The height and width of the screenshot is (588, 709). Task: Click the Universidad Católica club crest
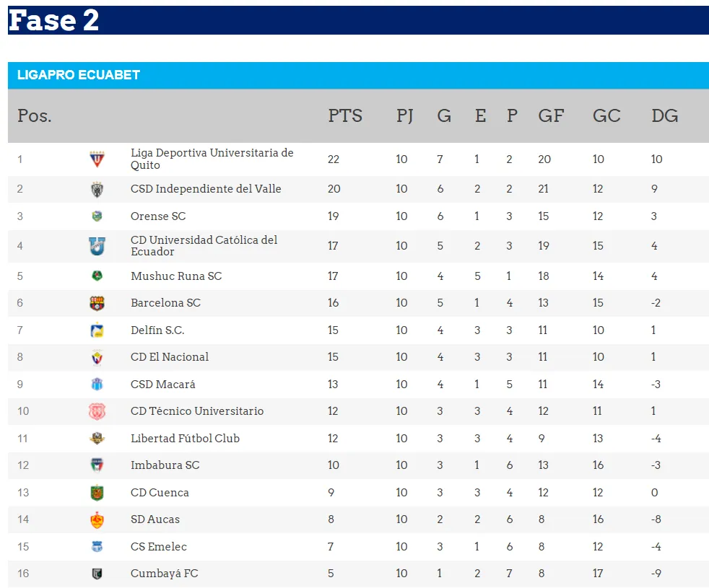(97, 246)
